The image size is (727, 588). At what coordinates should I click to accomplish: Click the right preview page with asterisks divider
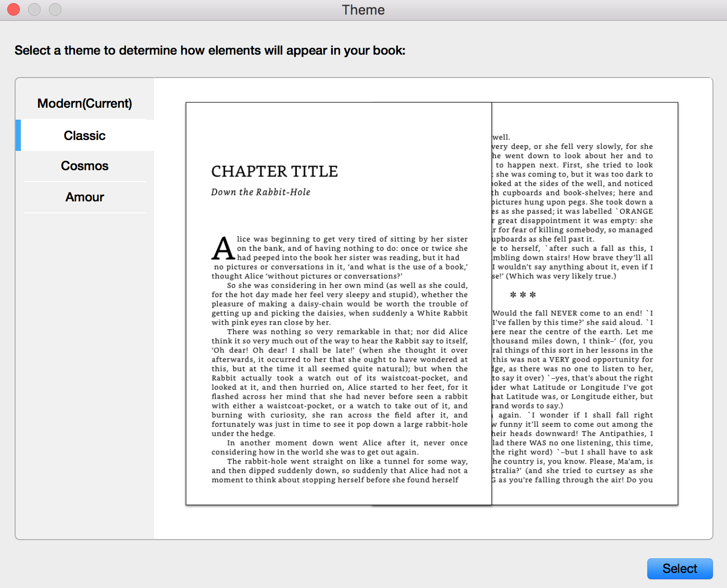point(585,303)
